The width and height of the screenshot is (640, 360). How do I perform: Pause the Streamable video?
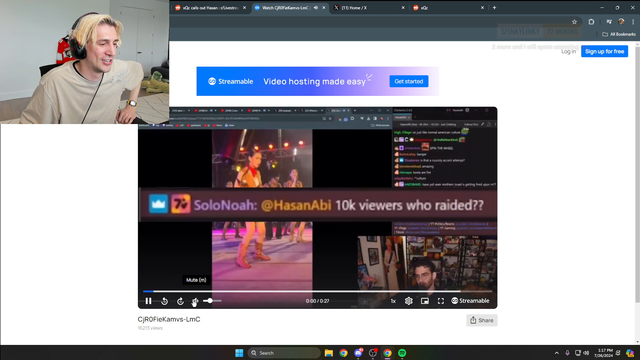[x=148, y=301]
